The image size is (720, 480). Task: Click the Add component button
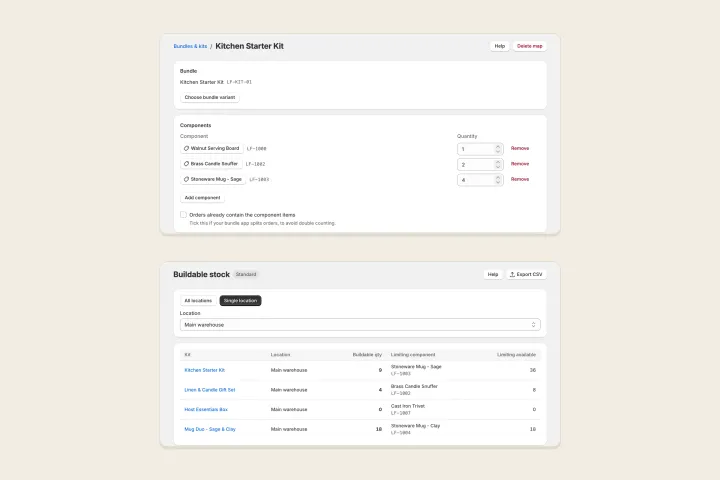[x=202, y=198]
